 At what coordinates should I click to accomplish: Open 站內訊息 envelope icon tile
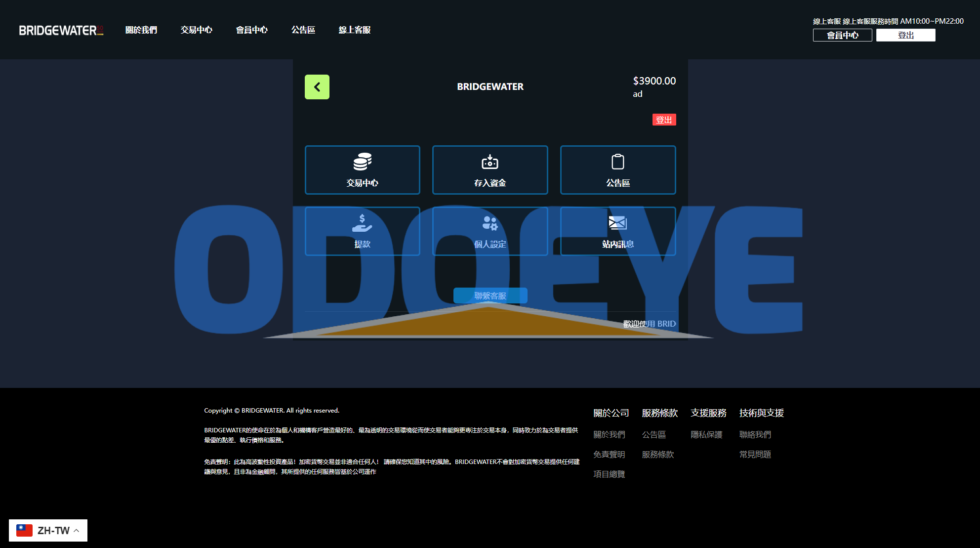click(x=617, y=231)
